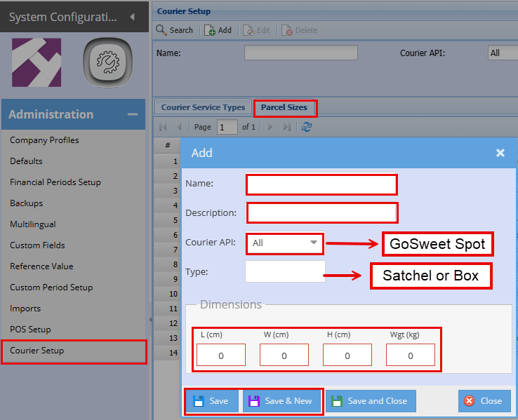Click the Search magnifier icon in toolbar
Viewport: 518px width, 420px height.
click(161, 29)
